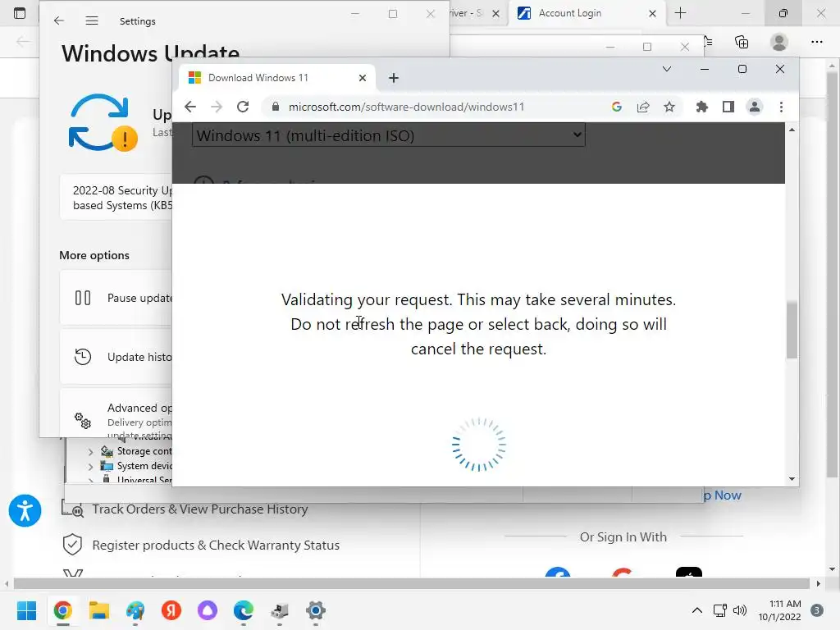Viewport: 840px width, 630px height.
Task: Open Chrome Extensions puzzle icon
Action: click(x=702, y=107)
